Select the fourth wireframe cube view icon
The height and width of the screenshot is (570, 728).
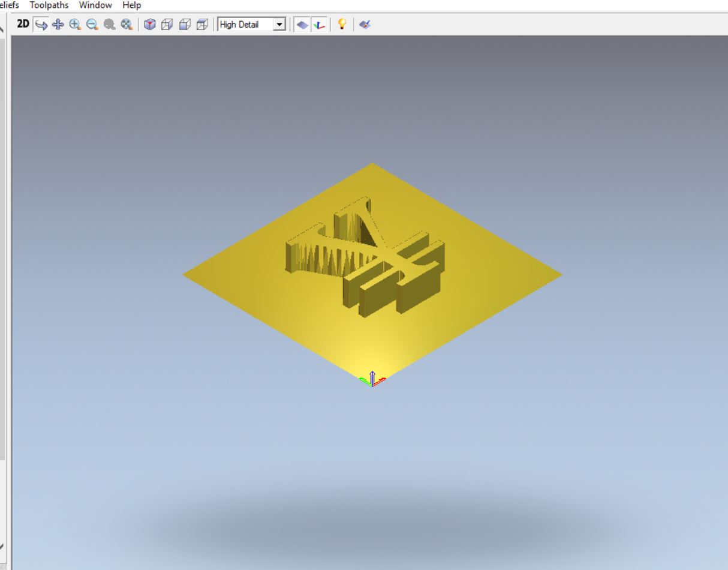pyautogui.click(x=202, y=25)
